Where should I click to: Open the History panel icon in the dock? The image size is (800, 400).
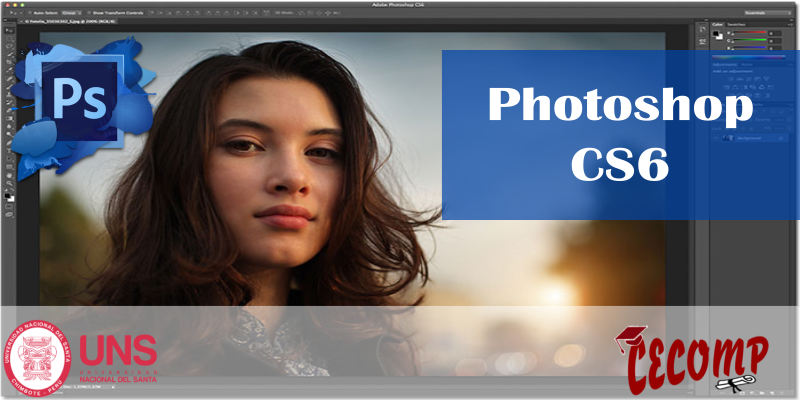(703, 29)
